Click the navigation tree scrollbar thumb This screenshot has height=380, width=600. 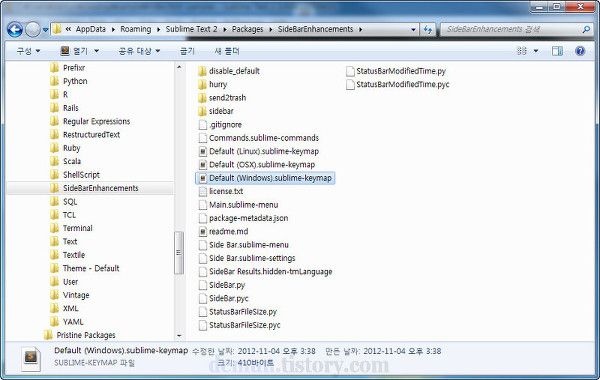[179, 253]
